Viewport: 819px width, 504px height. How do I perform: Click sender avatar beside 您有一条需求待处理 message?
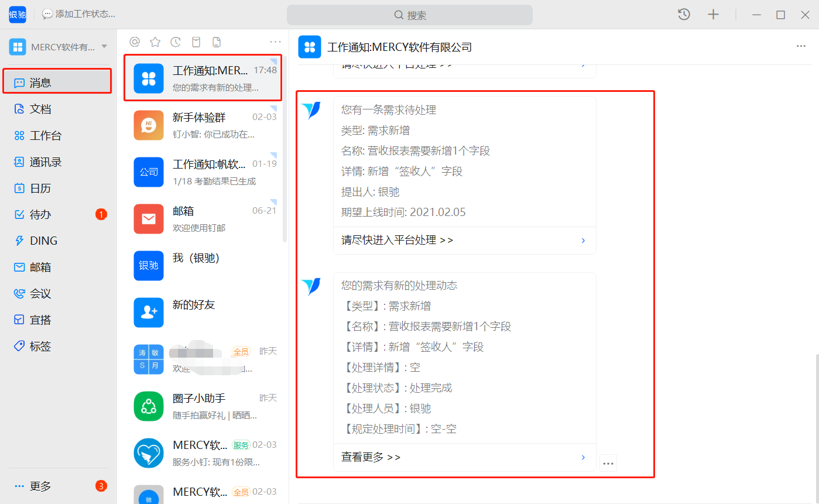[x=311, y=111]
